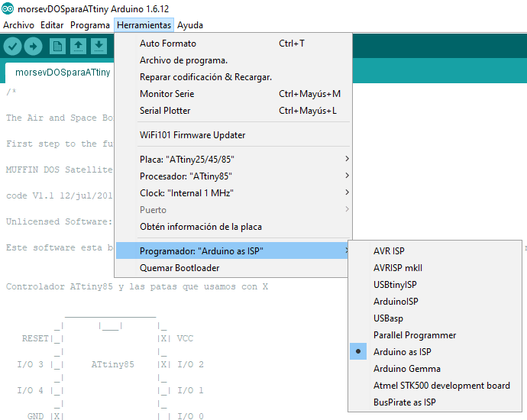
Task: Click the New sketch toolbar icon
Action: tap(57, 47)
